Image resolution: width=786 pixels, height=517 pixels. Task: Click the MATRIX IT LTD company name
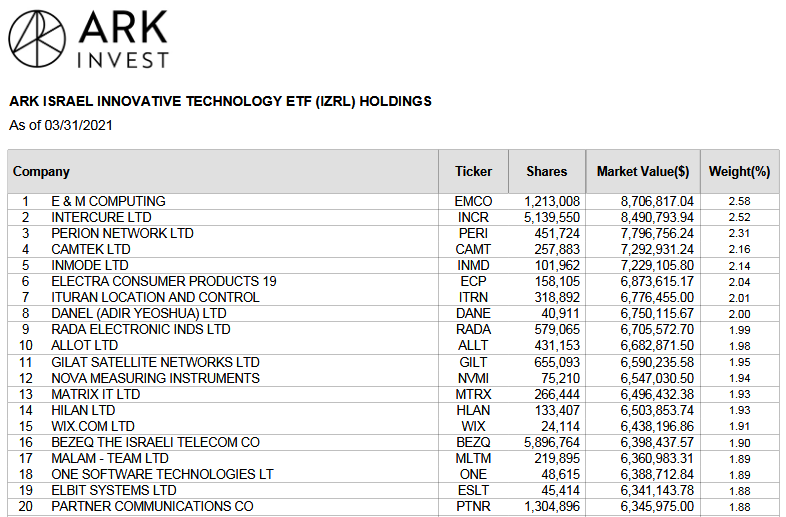tap(96, 394)
